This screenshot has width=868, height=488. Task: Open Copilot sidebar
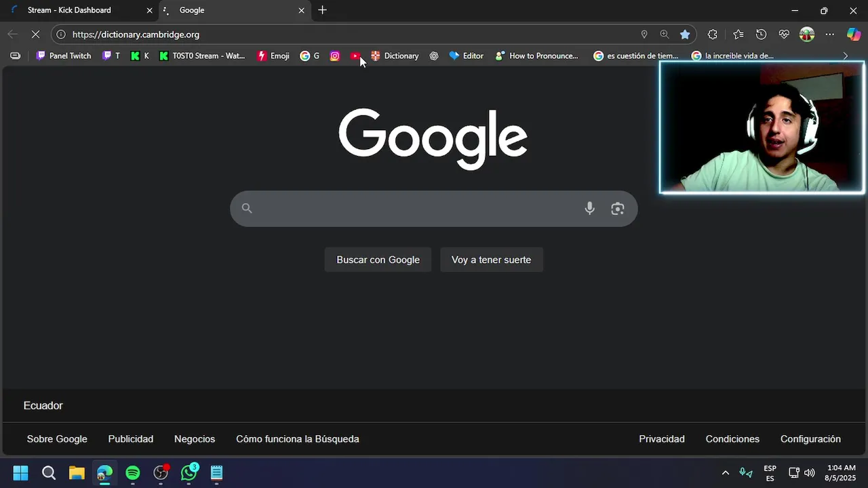coord(854,35)
